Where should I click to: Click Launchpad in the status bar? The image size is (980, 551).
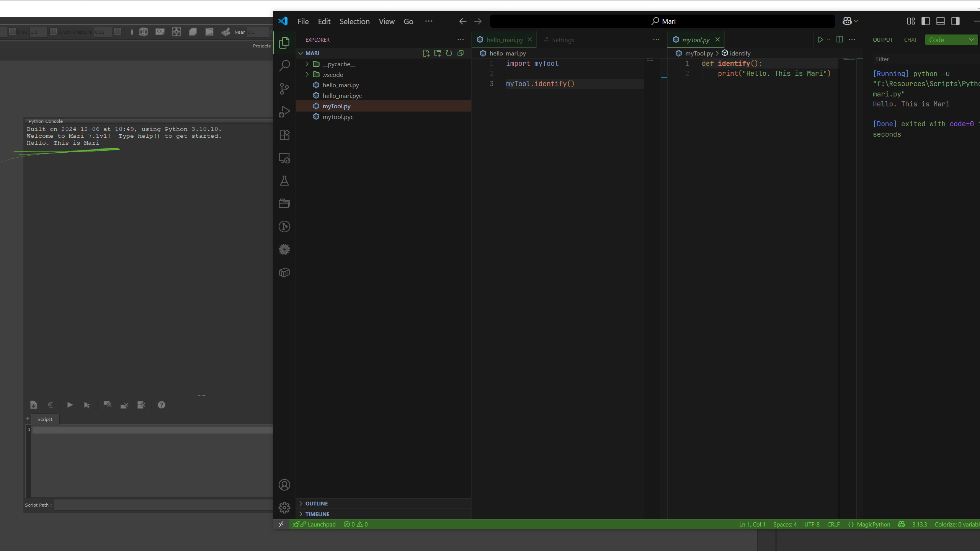click(x=321, y=524)
